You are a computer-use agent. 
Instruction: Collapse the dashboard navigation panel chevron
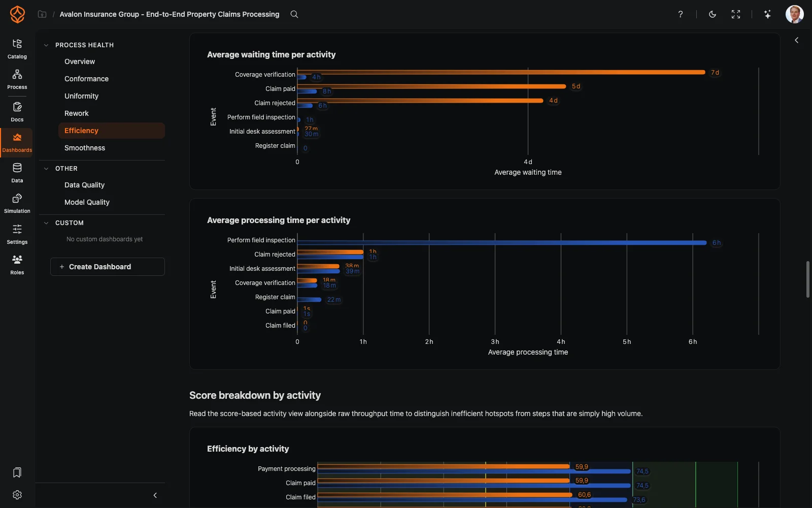(x=155, y=495)
